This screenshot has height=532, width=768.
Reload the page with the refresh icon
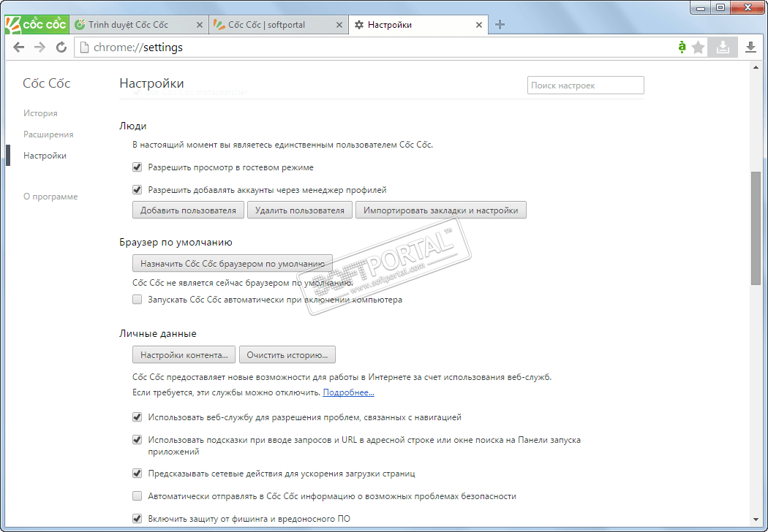(61, 47)
